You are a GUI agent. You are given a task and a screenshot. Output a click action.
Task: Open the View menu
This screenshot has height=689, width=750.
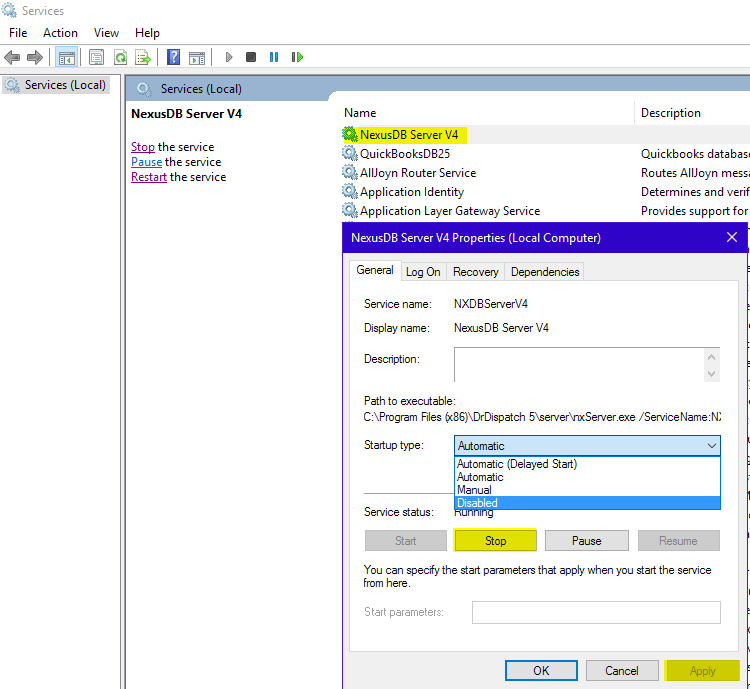coord(106,33)
